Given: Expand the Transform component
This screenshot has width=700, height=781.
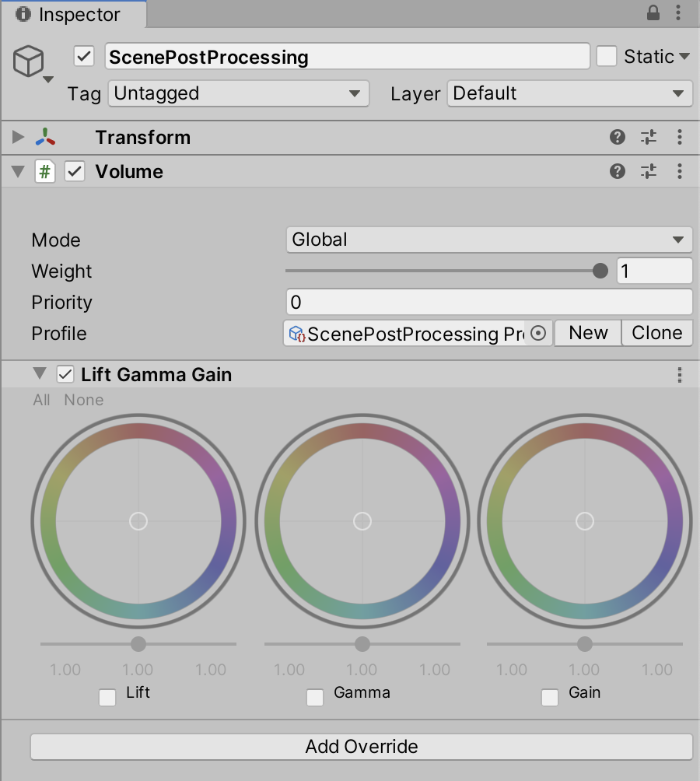Looking at the screenshot, I should [19, 138].
